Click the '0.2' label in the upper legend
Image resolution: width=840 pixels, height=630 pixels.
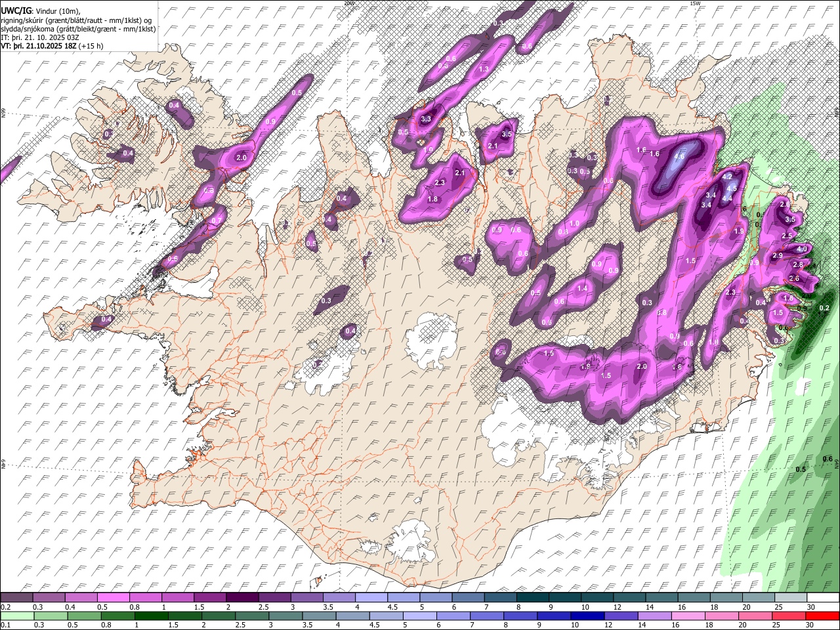tap(5, 607)
